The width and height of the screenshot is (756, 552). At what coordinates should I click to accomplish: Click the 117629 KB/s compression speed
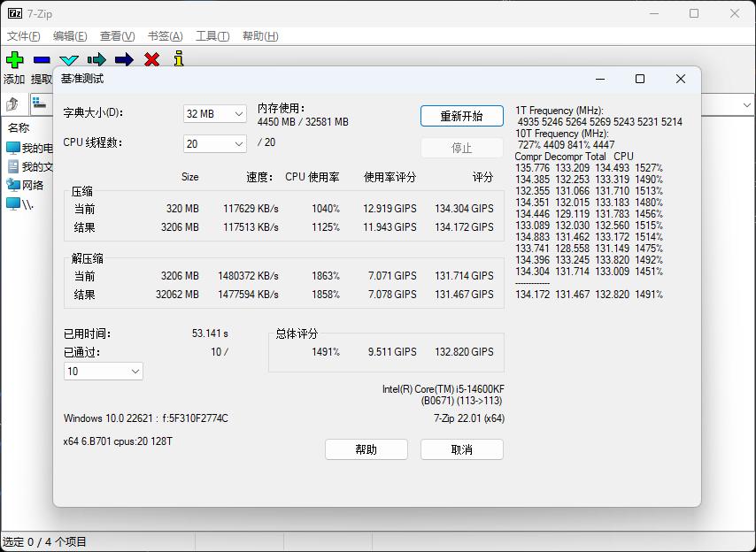251,209
